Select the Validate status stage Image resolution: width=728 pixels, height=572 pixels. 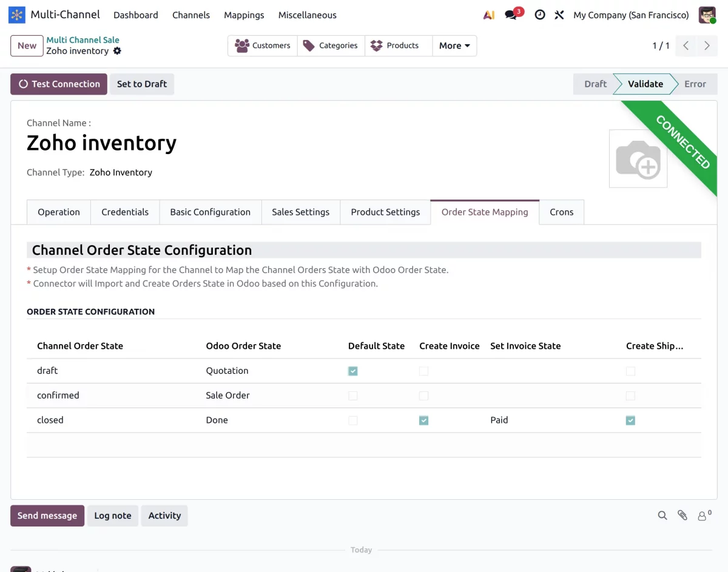pyautogui.click(x=645, y=84)
